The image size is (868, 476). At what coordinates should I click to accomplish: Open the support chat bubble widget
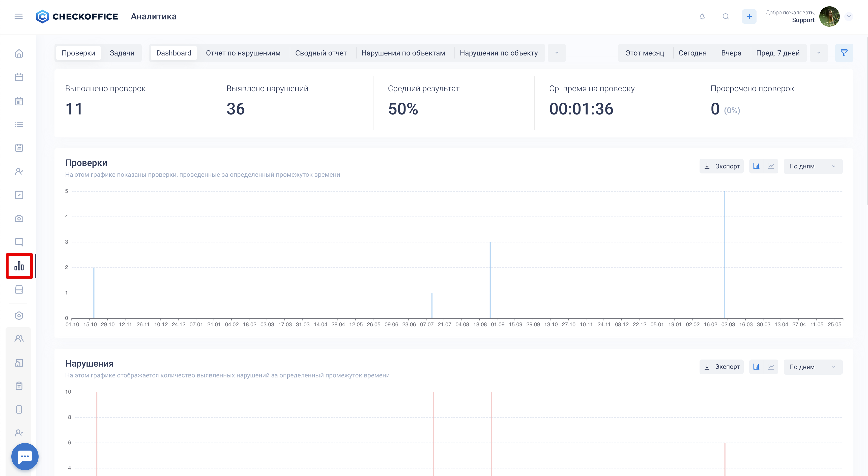pyautogui.click(x=25, y=457)
